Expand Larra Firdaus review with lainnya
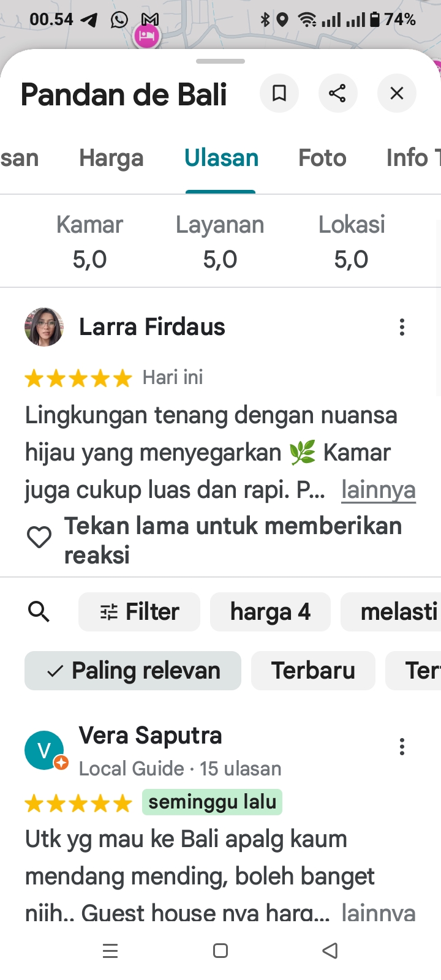Viewport: 441px width, 980px height. tap(379, 490)
